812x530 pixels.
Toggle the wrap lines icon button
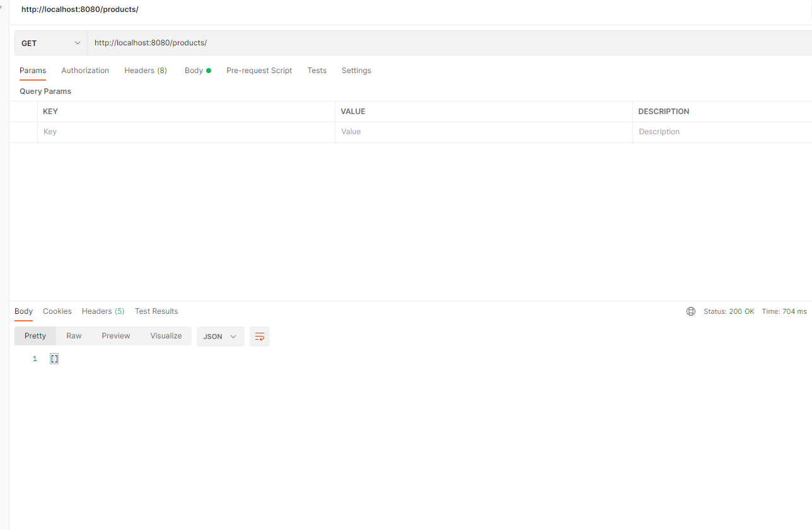click(x=260, y=337)
